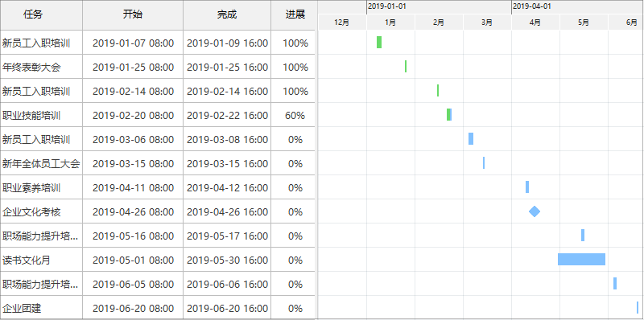
Task: Click the June 5 职场能力提升培训 Gantt bar
Action: [615, 284]
